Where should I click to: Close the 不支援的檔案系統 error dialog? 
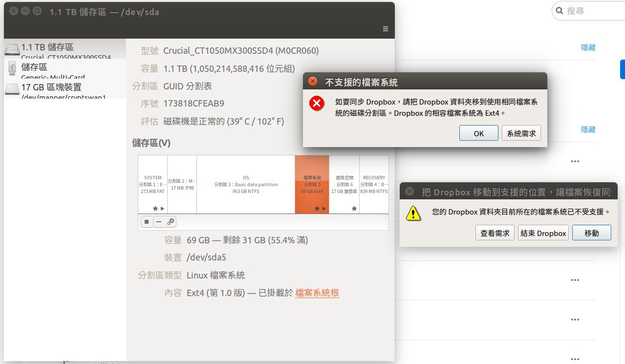tap(313, 81)
